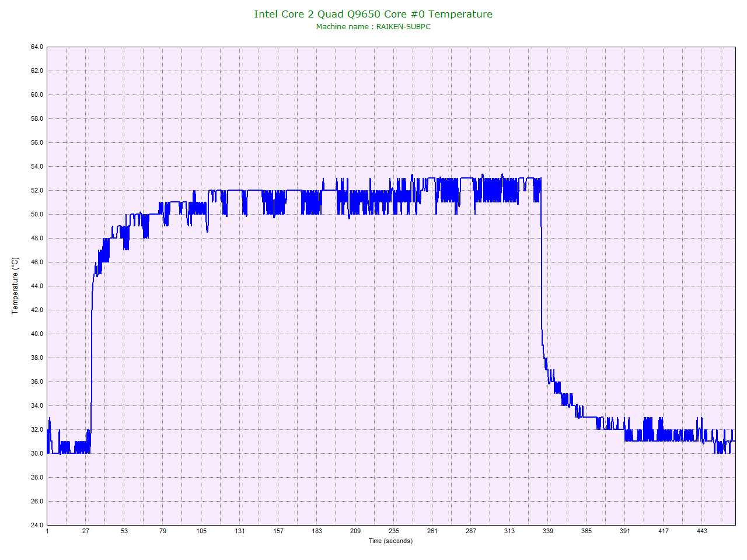
Task: Click the 48.0 y-axis value
Action: click(37, 238)
